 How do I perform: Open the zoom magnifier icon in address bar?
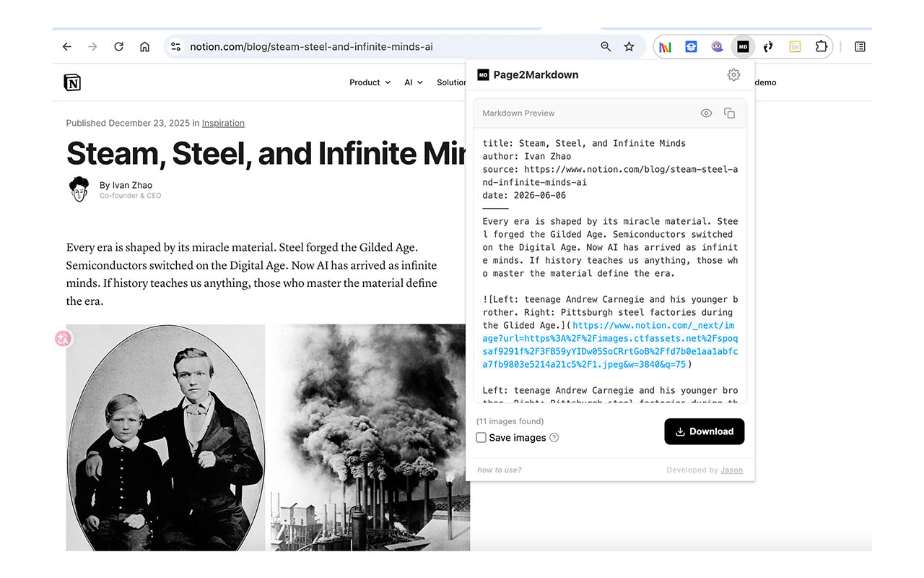(606, 46)
